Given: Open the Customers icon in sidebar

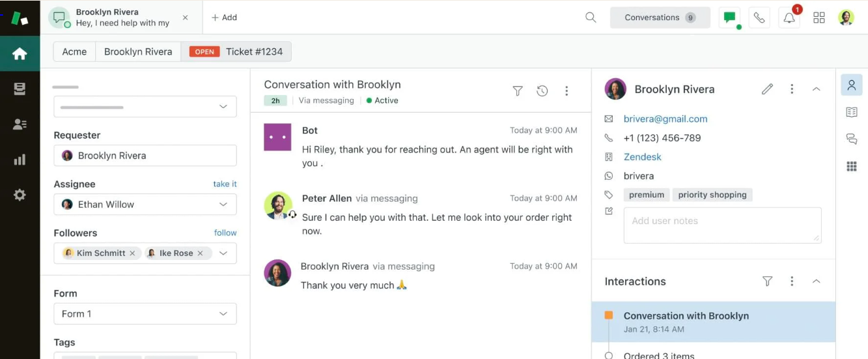Looking at the screenshot, I should pyautogui.click(x=20, y=124).
